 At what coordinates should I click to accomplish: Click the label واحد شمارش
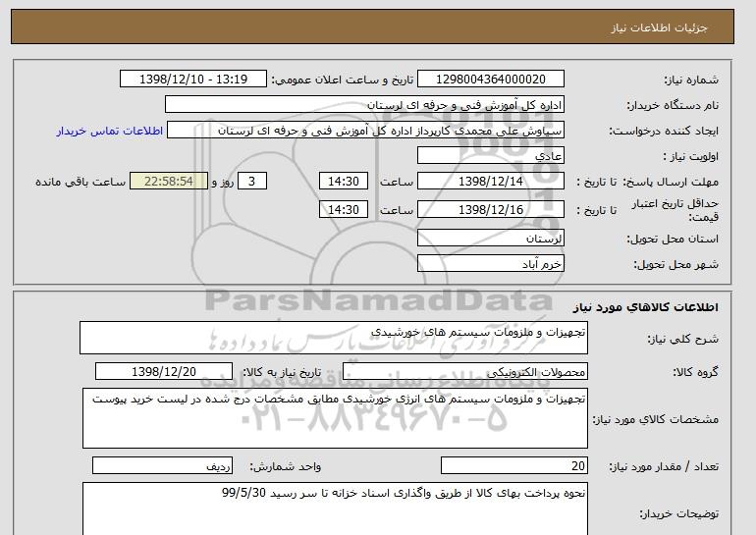[x=286, y=466]
